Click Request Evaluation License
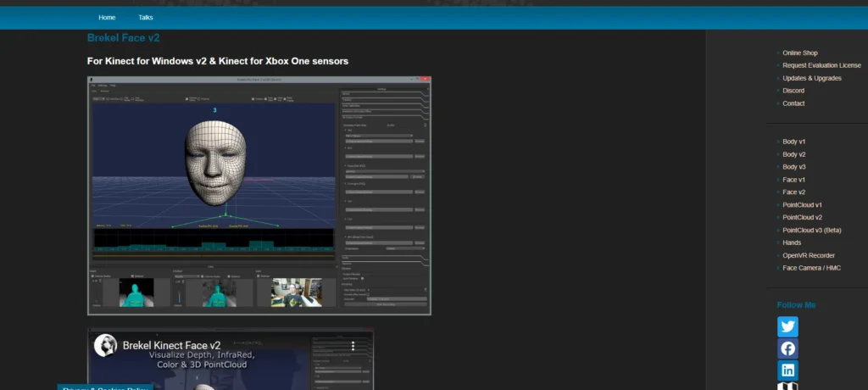 [821, 65]
